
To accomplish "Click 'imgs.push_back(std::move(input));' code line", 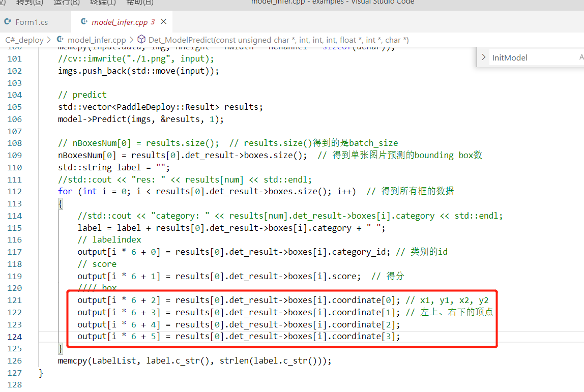I will pyautogui.click(x=138, y=71).
